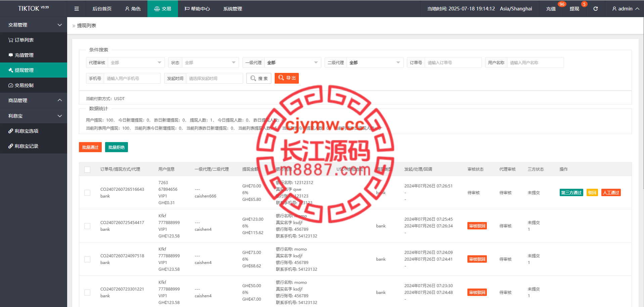Click the shopping cart icon for 订单列表
The width and height of the screenshot is (644, 307).
coord(11,40)
